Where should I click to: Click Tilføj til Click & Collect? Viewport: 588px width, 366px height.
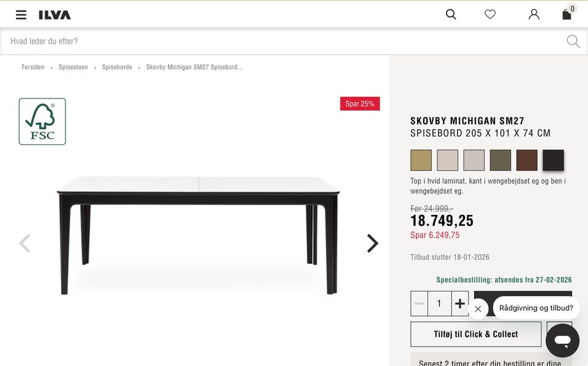click(x=475, y=334)
